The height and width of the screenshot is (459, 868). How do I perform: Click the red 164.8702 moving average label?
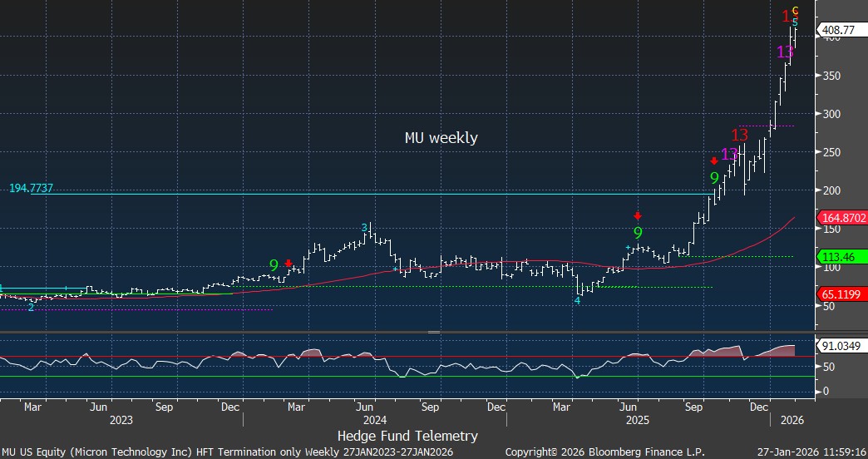843,218
